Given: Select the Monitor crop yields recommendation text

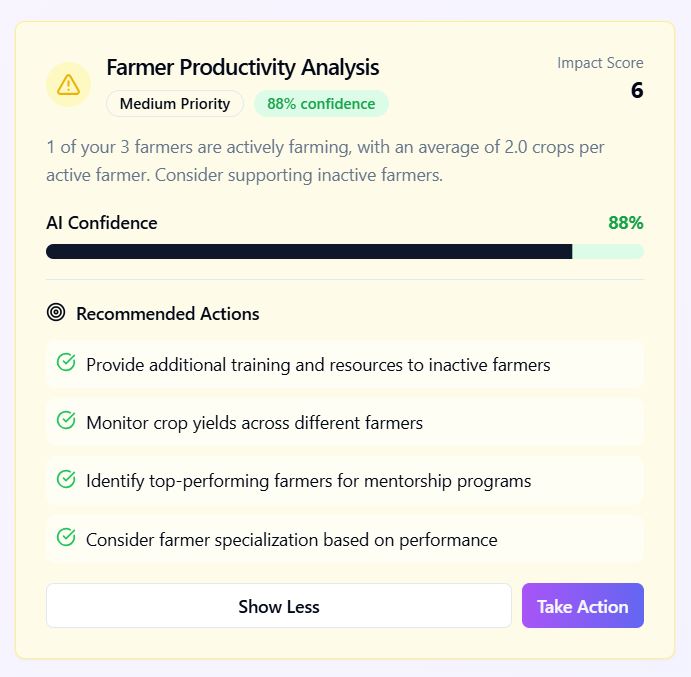Looking at the screenshot, I should (254, 423).
